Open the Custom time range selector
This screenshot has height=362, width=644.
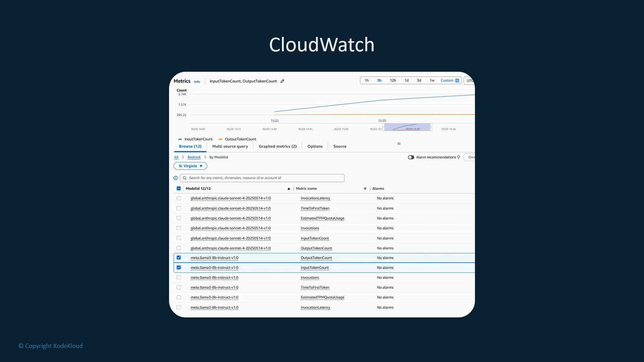point(449,80)
